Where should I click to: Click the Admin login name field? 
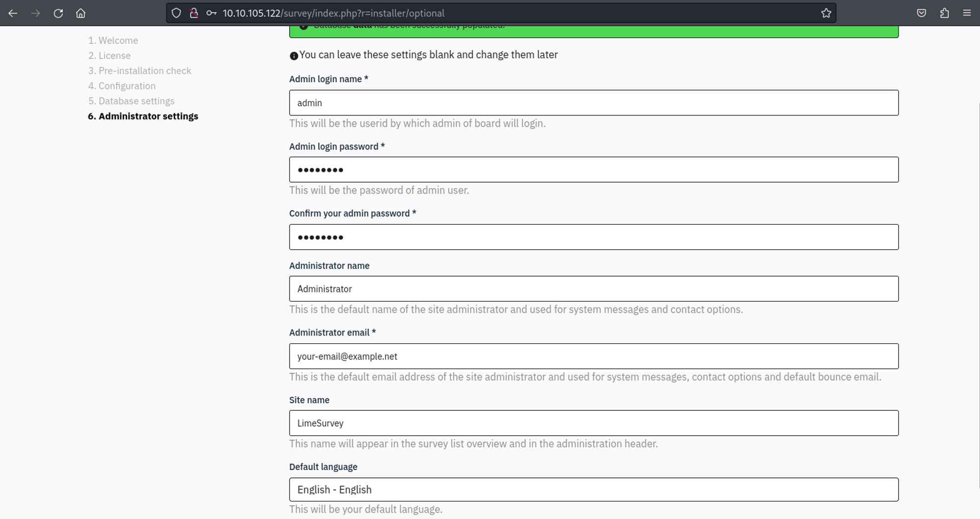point(593,103)
